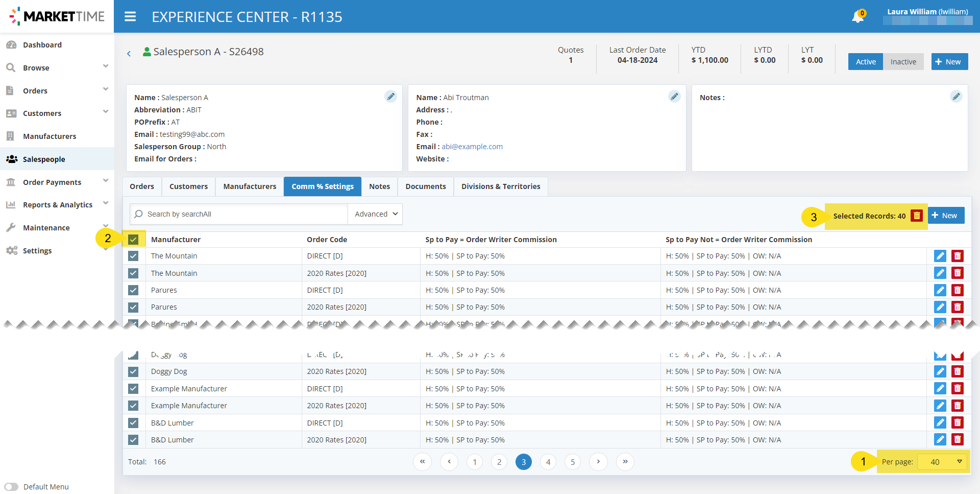Click New button beside Selected Records

(x=946, y=216)
